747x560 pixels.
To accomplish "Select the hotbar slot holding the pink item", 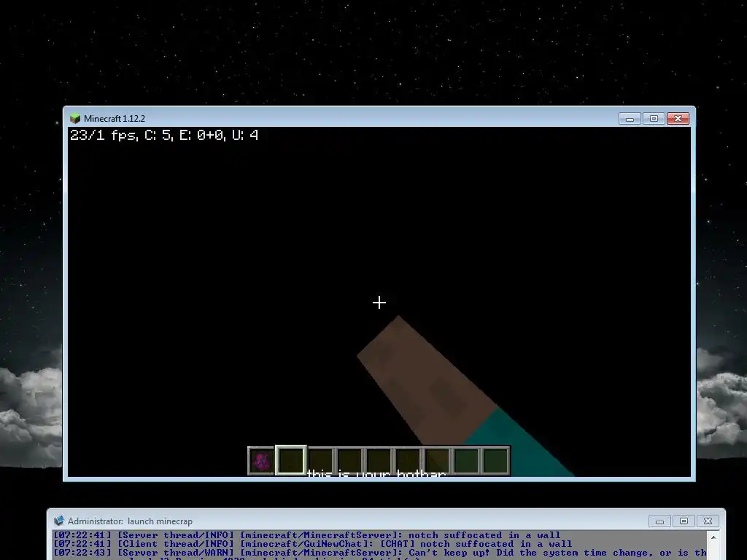I will pos(262,461).
